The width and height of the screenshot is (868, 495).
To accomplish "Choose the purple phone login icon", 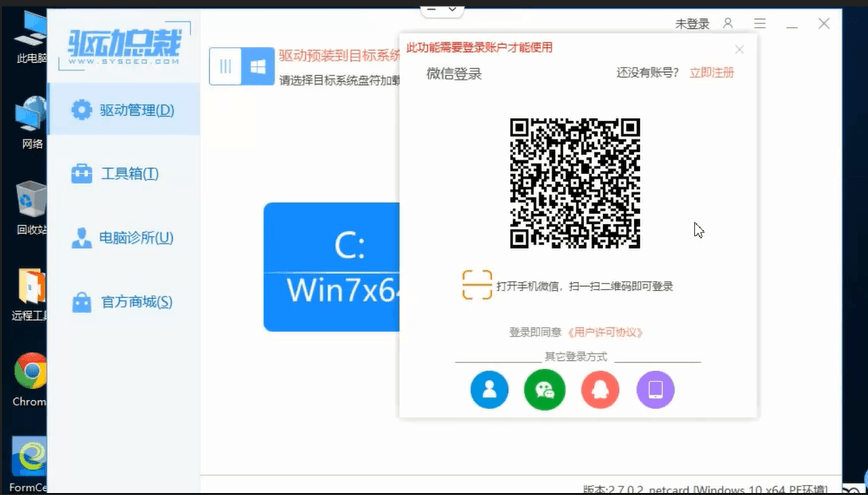I will click(x=655, y=390).
